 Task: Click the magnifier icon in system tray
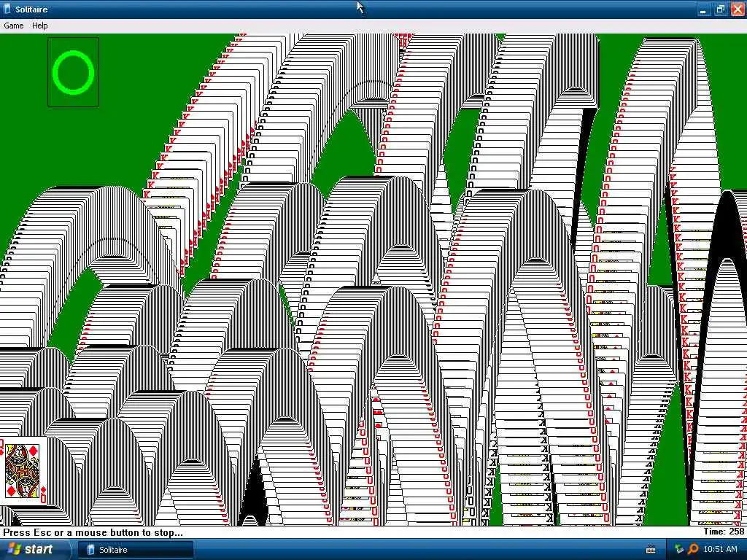click(693, 549)
